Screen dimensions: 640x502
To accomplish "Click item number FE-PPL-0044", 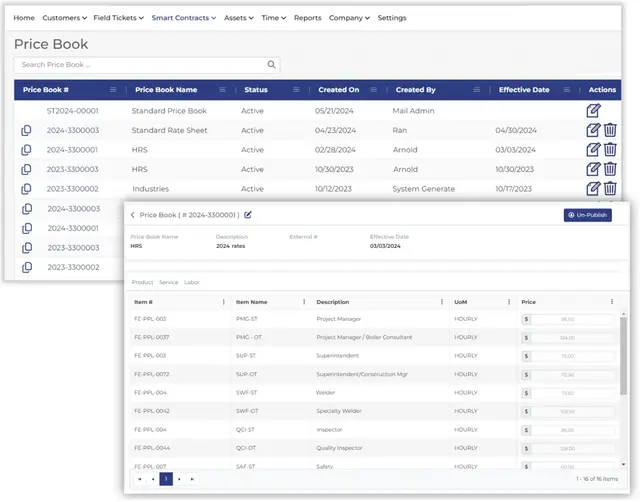I will (152, 448).
